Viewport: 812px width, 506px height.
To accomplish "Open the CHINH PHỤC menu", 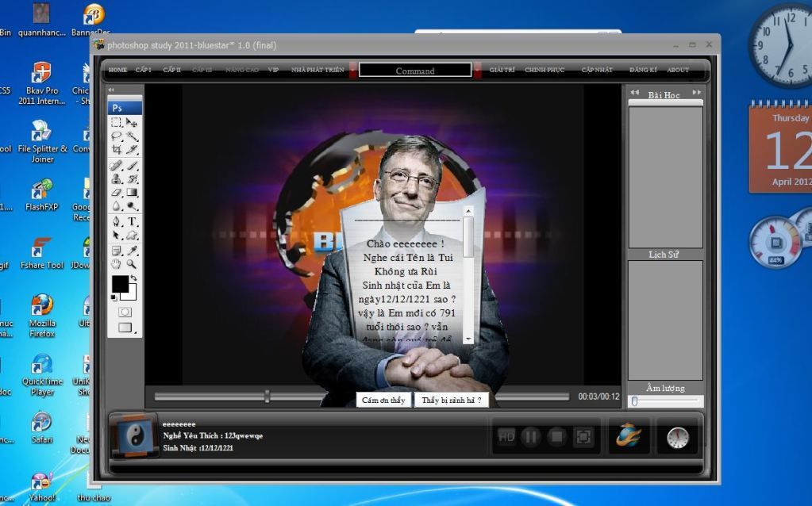I will click(545, 70).
